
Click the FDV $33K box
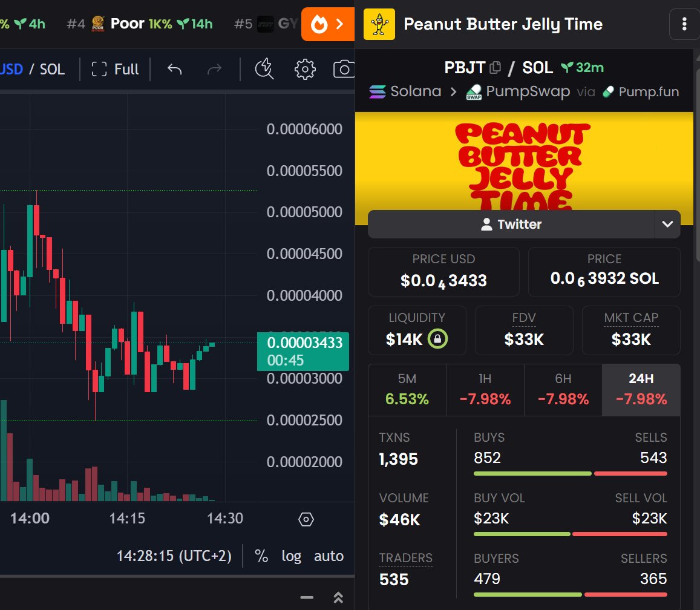click(524, 330)
